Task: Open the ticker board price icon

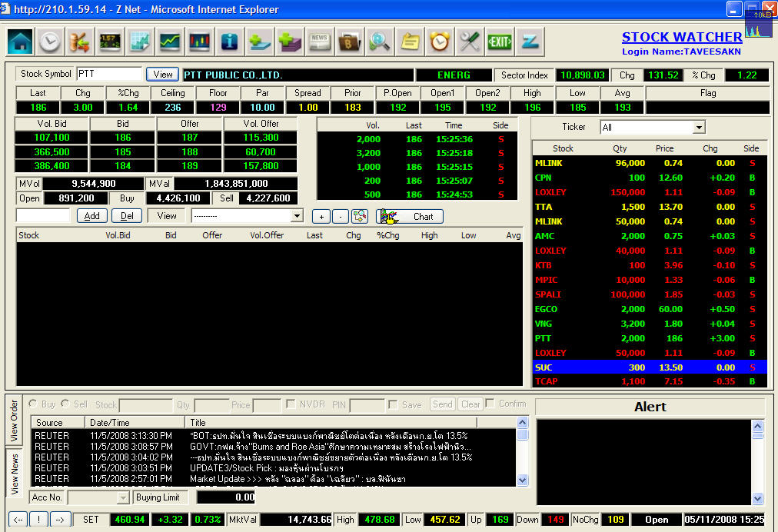Action: 110,42
